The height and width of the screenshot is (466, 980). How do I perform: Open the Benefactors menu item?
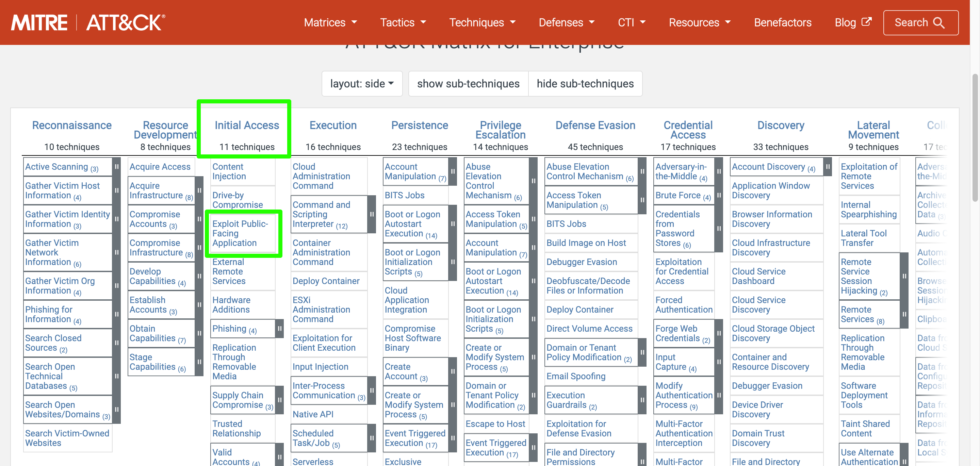click(x=782, y=23)
